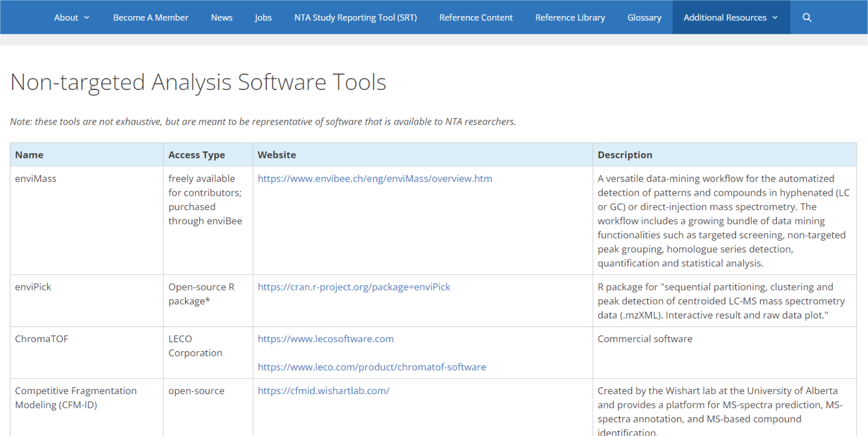Navigate to Reference Content
This screenshot has width=868, height=436.
[476, 17]
